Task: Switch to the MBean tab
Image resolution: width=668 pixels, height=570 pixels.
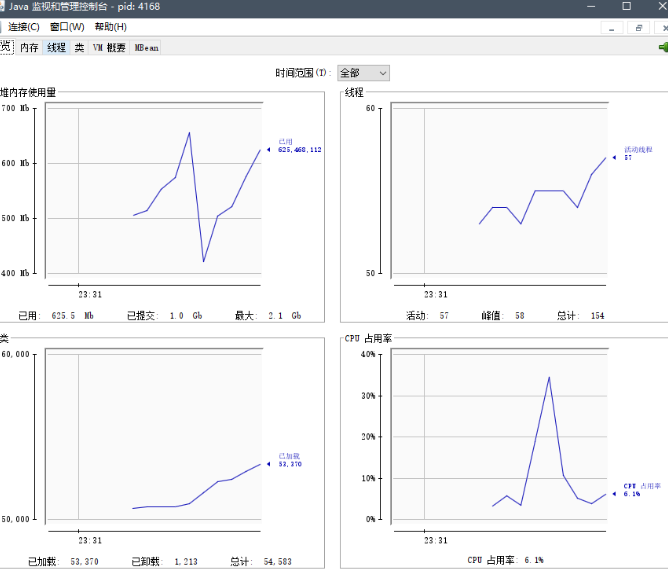Action: point(146,47)
